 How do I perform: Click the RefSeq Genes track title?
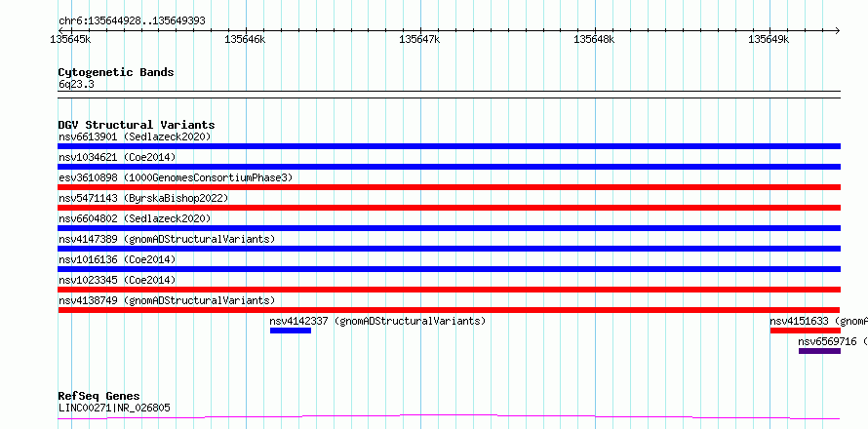[x=99, y=397]
